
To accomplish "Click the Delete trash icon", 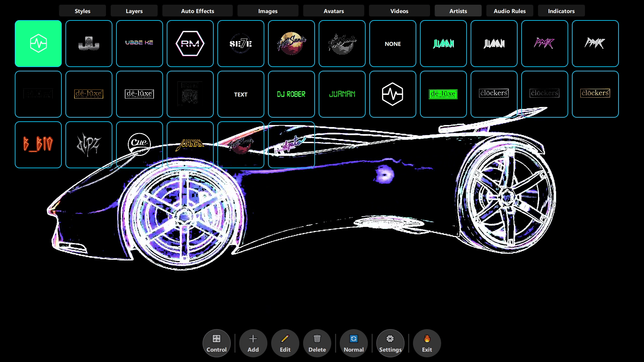I will coord(317,343).
